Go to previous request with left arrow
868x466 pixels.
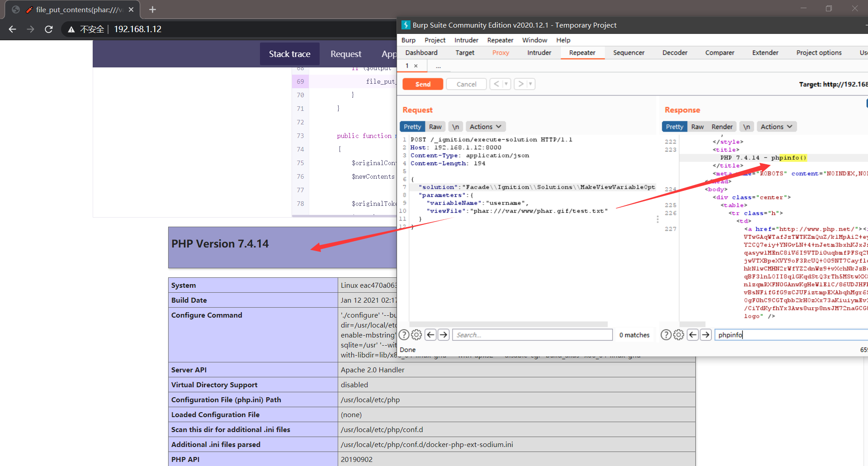(x=496, y=84)
